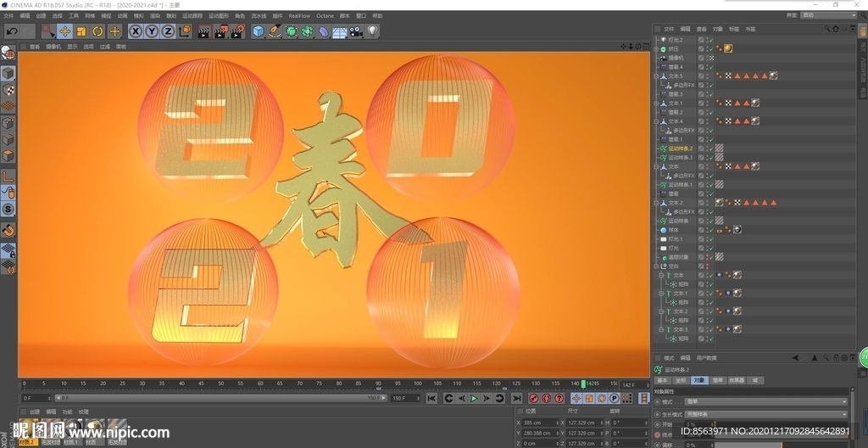
Task: Toggle the enable checkmark for the 球体 object
Action: 711,230
